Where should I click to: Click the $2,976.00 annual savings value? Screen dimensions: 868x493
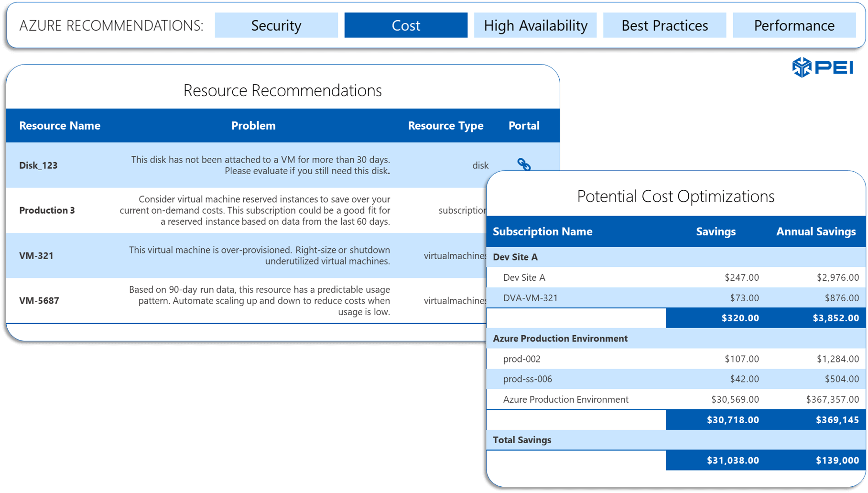[837, 277]
